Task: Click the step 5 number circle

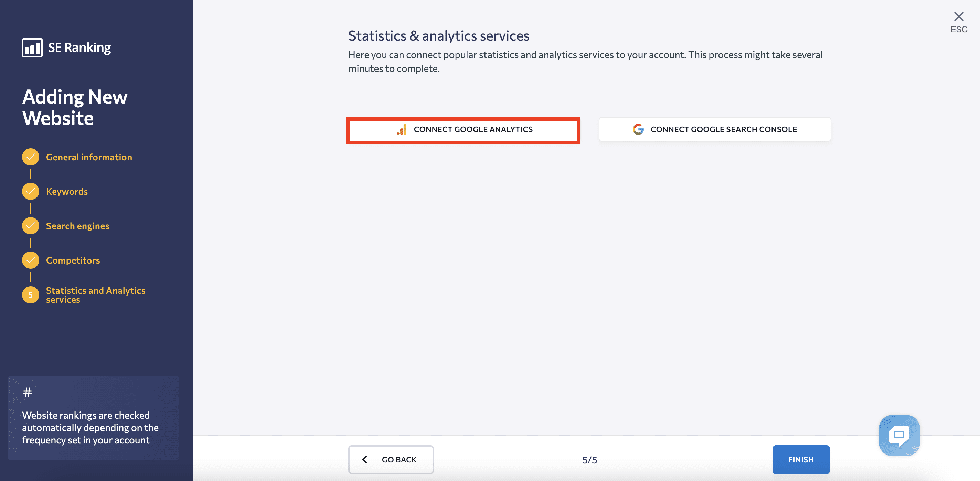Action: pos(30,295)
